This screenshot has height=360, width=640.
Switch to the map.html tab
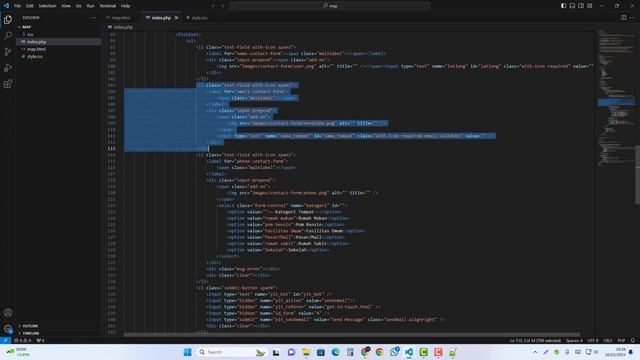(x=121, y=18)
